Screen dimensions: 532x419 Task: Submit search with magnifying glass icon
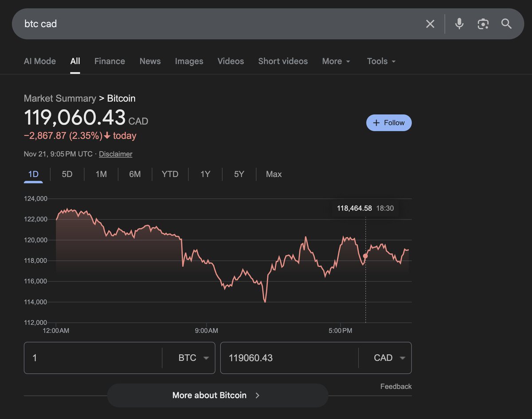click(x=507, y=24)
